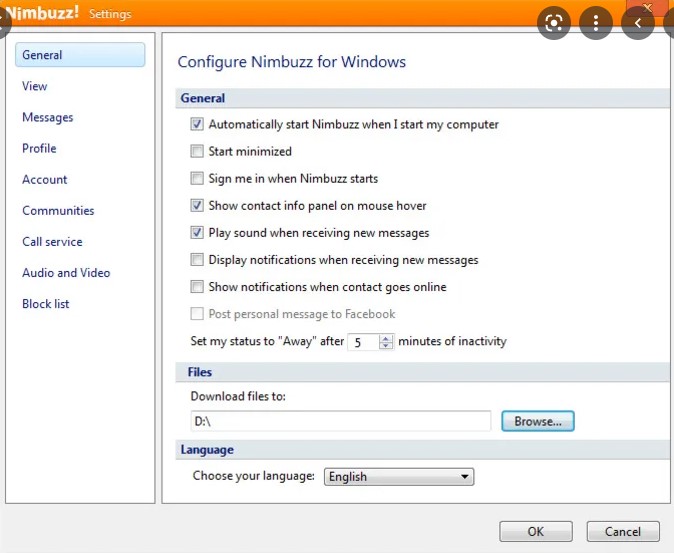This screenshot has height=553, width=674.
Task: Open the Profile settings page
Action: (39, 148)
